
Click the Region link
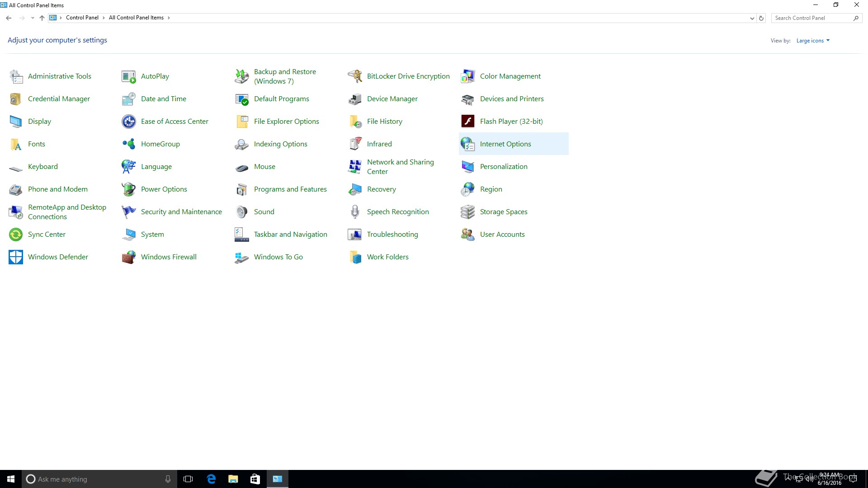coord(491,189)
